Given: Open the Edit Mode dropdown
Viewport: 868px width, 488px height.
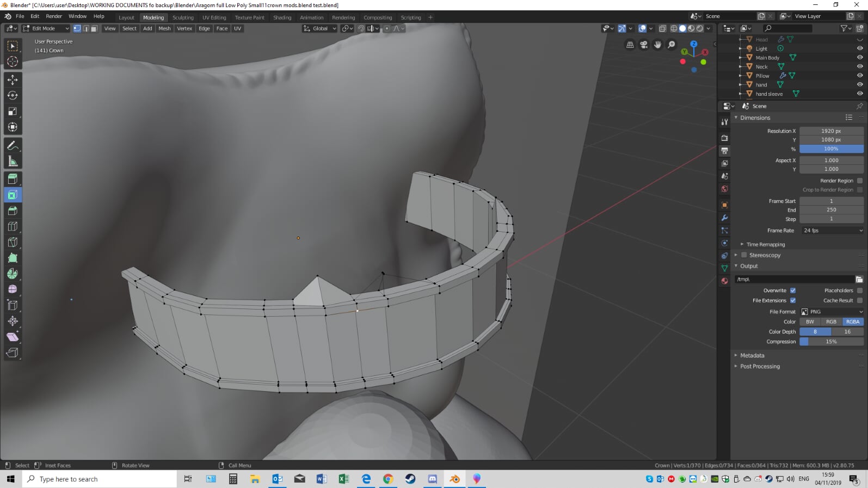Looking at the screenshot, I should pos(45,28).
